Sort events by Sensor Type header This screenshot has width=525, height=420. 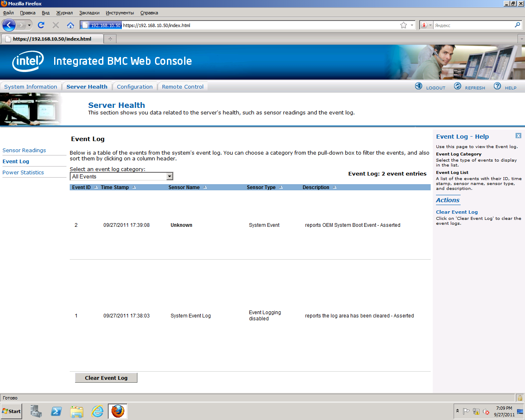coord(261,187)
